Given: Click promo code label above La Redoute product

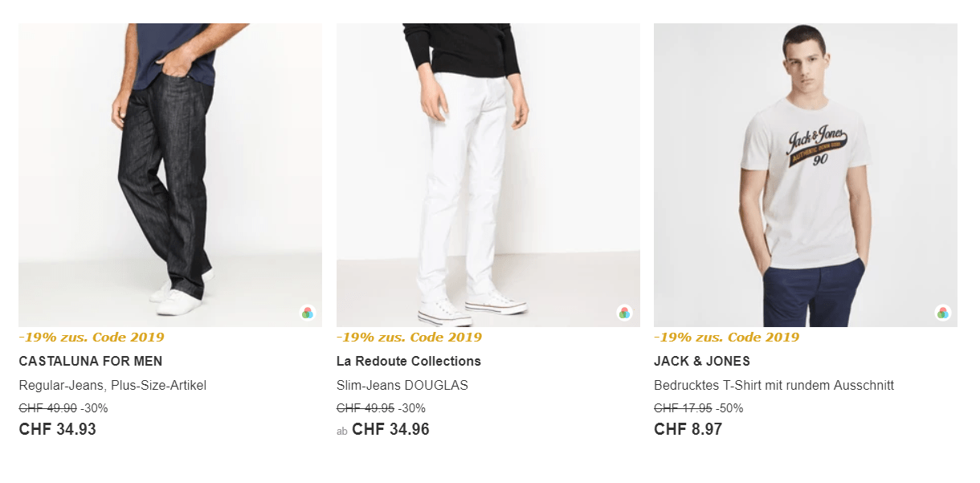Looking at the screenshot, I should tap(409, 337).
